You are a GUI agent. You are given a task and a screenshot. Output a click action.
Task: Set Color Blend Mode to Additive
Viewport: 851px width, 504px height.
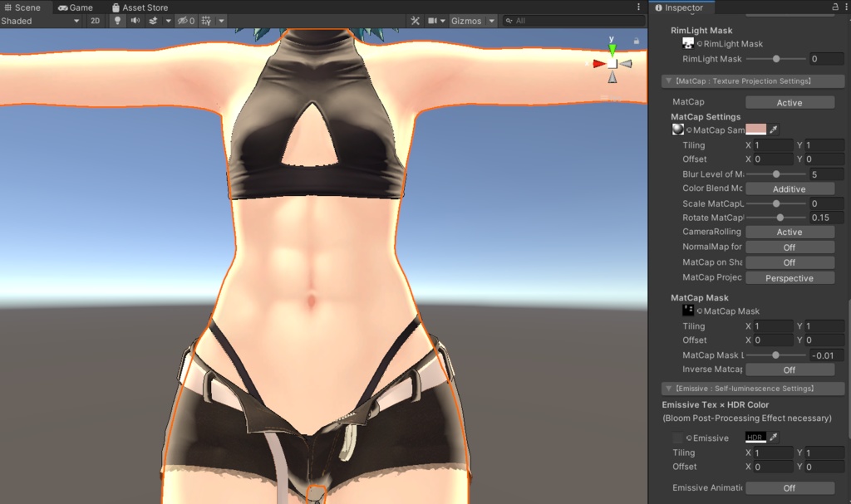[790, 188]
